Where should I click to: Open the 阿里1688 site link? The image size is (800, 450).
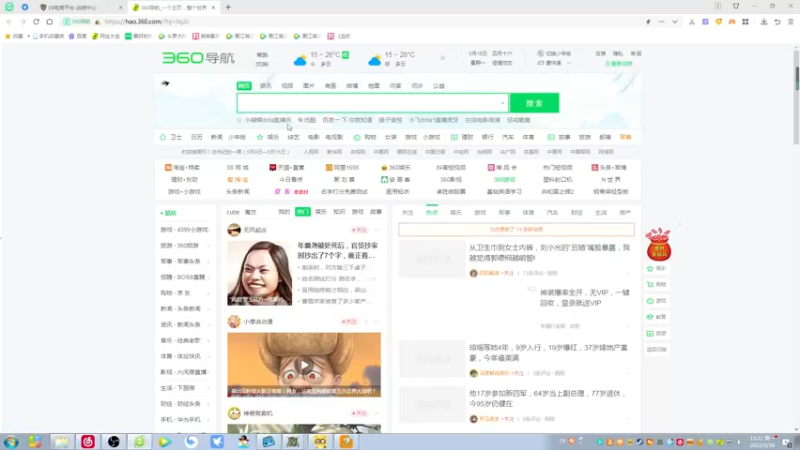pos(342,167)
